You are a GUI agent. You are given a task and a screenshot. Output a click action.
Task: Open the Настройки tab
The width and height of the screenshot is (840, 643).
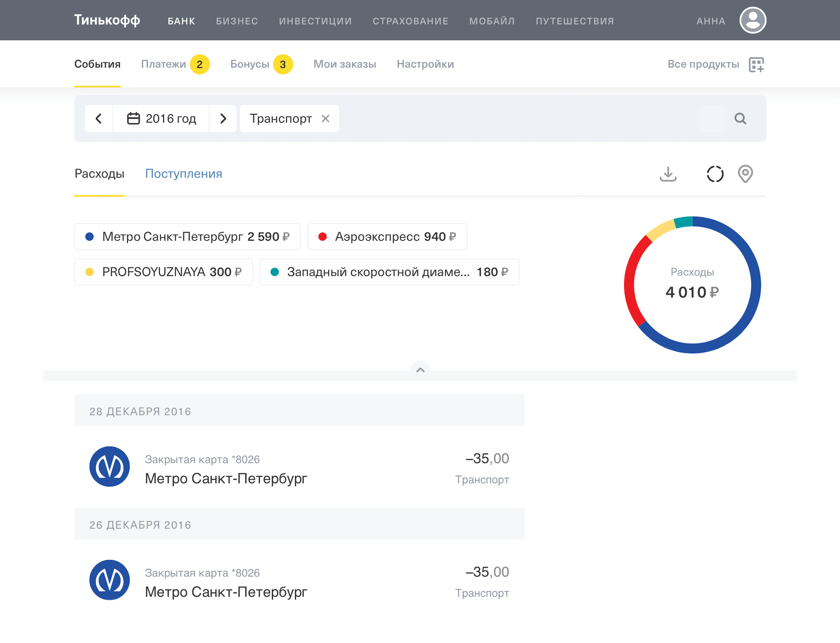tap(425, 64)
